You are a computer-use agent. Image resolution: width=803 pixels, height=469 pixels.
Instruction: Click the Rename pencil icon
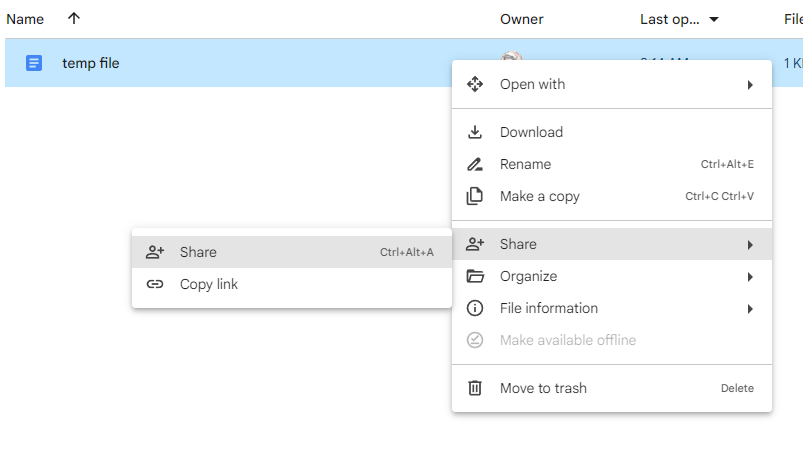tap(476, 165)
